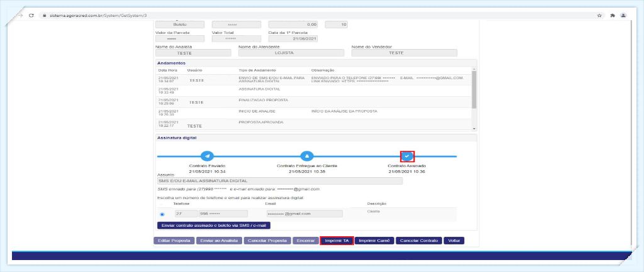This screenshot has height=272, width=644.
Task: Click the Editar Proposta button
Action: 174,241
